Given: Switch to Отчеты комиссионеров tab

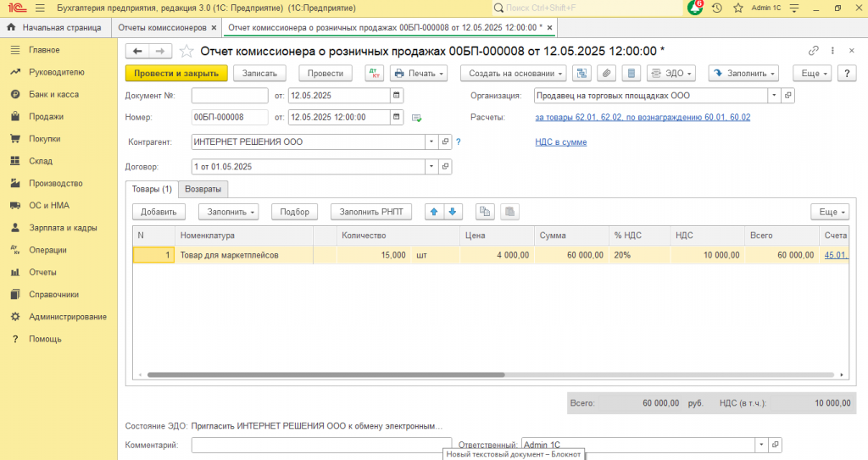Looking at the screenshot, I should pyautogui.click(x=162, y=27).
